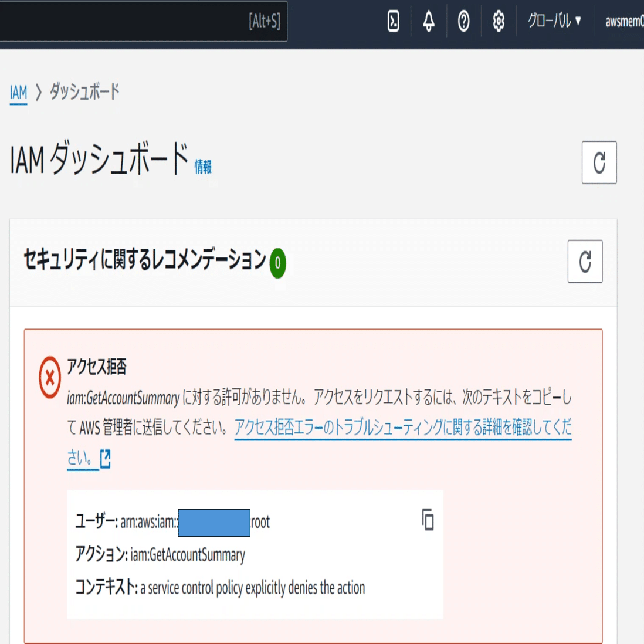Select the アクセス拒否 heading text

click(x=97, y=367)
